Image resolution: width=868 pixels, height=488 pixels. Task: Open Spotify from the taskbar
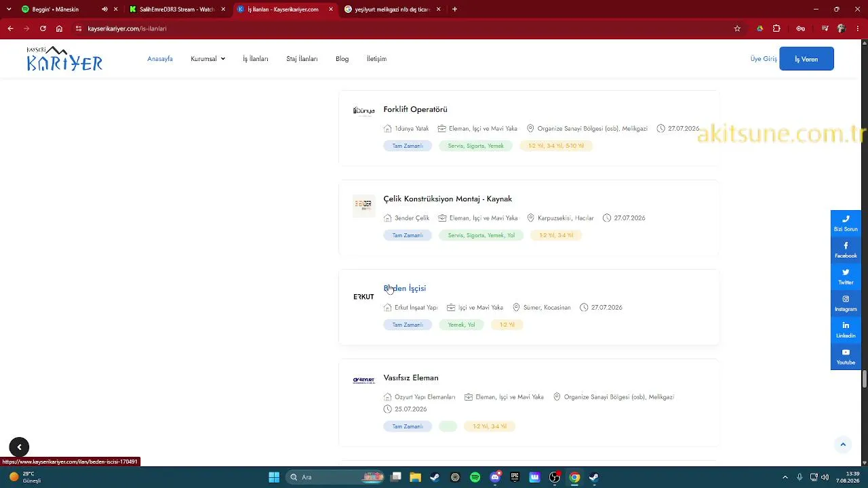point(475,477)
